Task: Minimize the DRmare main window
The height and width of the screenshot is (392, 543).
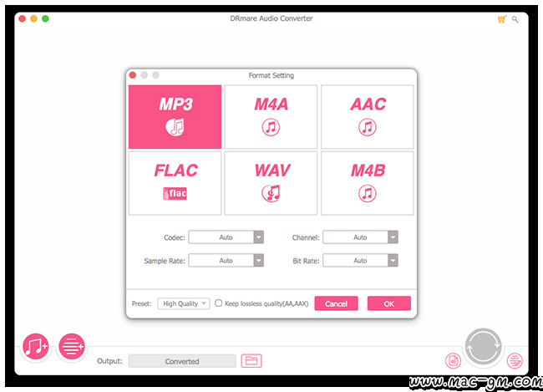Action: [33, 18]
